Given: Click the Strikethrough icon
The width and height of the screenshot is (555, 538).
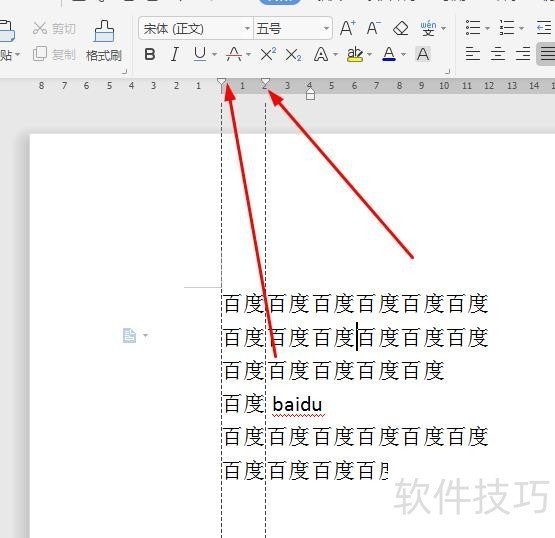Looking at the screenshot, I should (234, 55).
